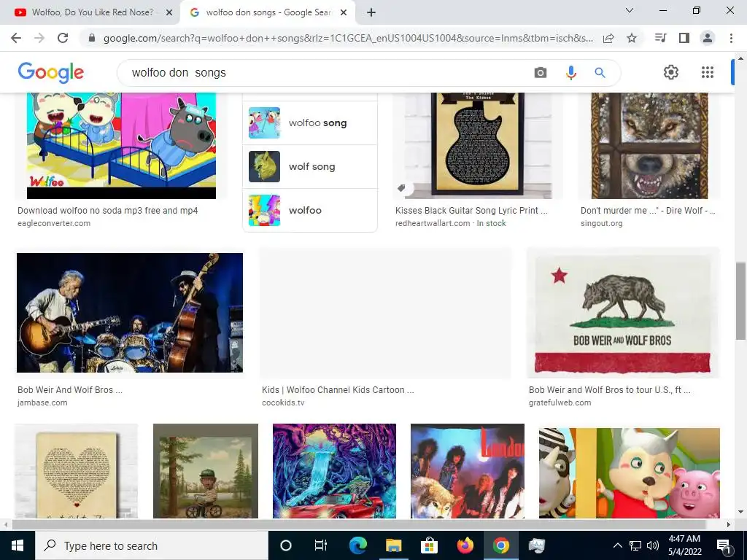
Task: Click the Google logo
Action: pyautogui.click(x=50, y=72)
